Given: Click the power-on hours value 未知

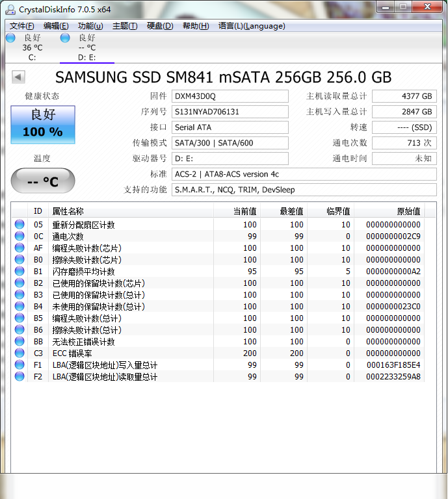Looking at the screenshot, I should point(404,159).
